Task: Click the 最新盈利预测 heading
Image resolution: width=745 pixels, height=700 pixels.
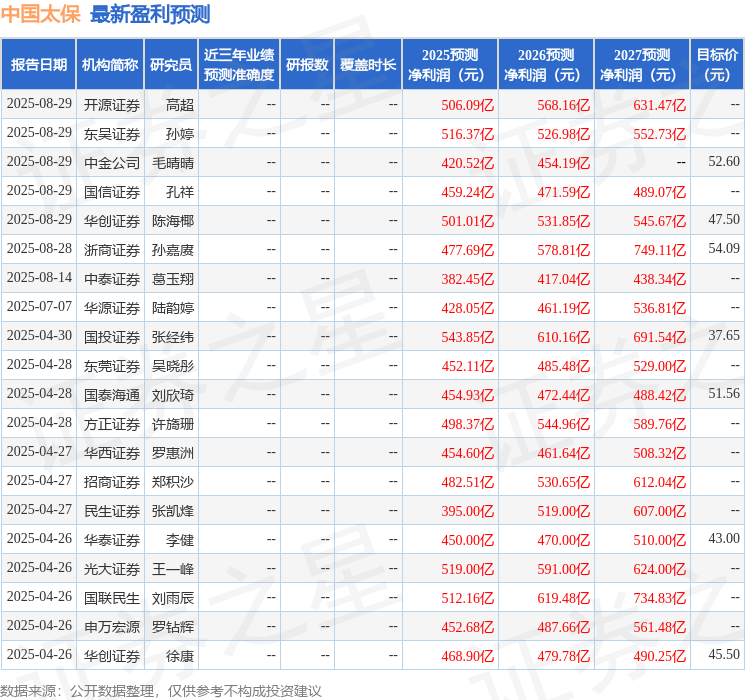Action: coord(150,14)
